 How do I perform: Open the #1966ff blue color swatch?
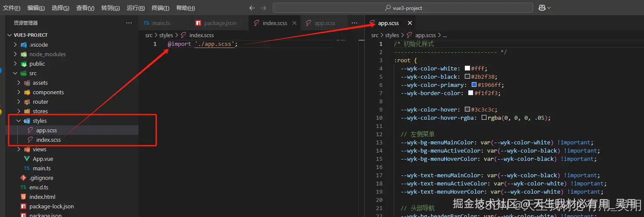(x=474, y=85)
